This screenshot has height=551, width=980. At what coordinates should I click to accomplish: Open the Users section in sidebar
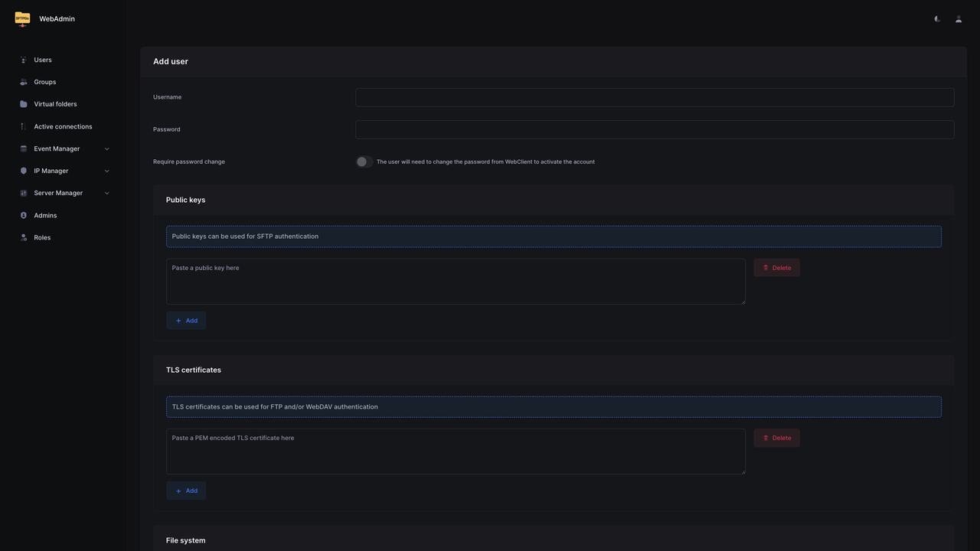[42, 60]
